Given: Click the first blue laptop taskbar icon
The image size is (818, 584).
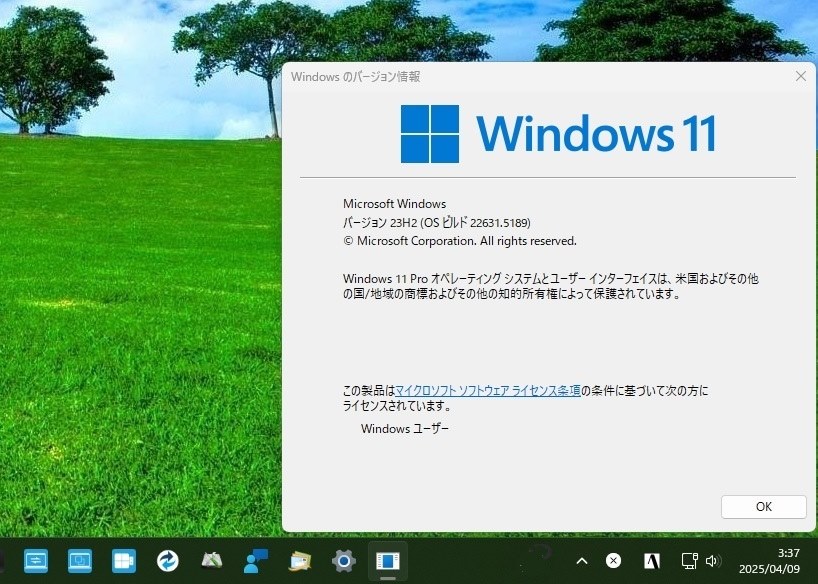Looking at the screenshot, I should pyautogui.click(x=35, y=560).
